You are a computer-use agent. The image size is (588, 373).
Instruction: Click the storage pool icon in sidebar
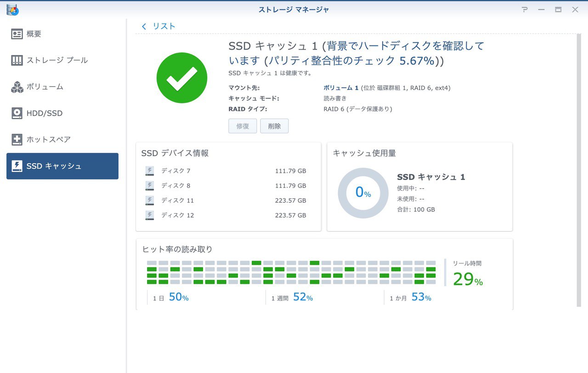click(x=17, y=60)
